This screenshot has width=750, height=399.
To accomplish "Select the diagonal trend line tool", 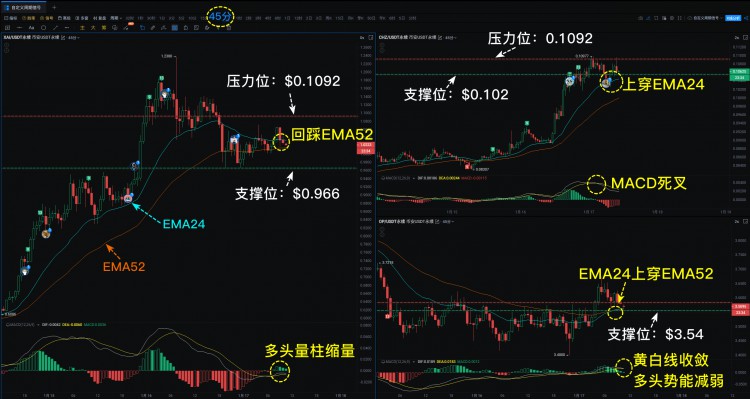I will (55, 28).
